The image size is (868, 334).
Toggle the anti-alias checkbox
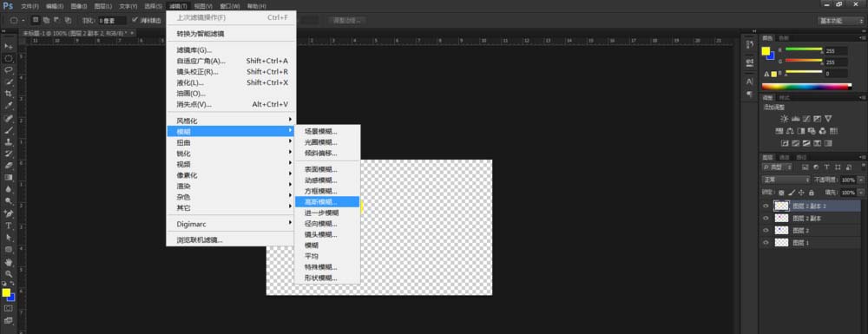click(135, 21)
